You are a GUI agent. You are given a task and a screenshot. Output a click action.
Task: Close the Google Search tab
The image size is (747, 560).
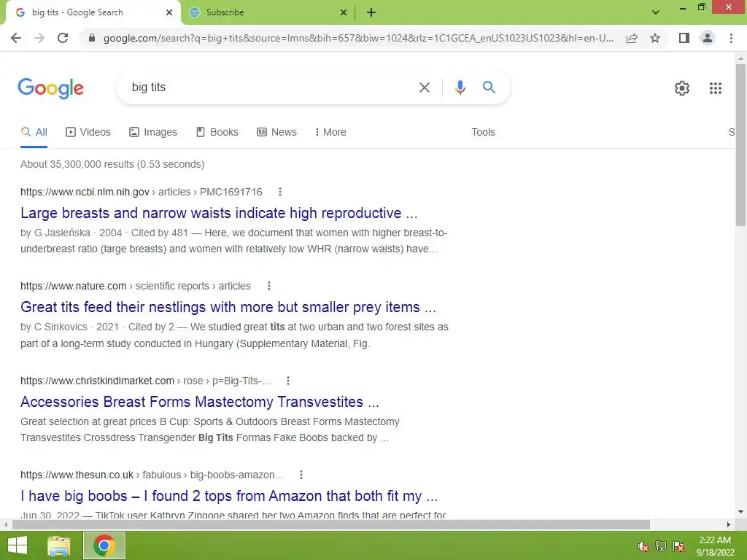point(169,13)
